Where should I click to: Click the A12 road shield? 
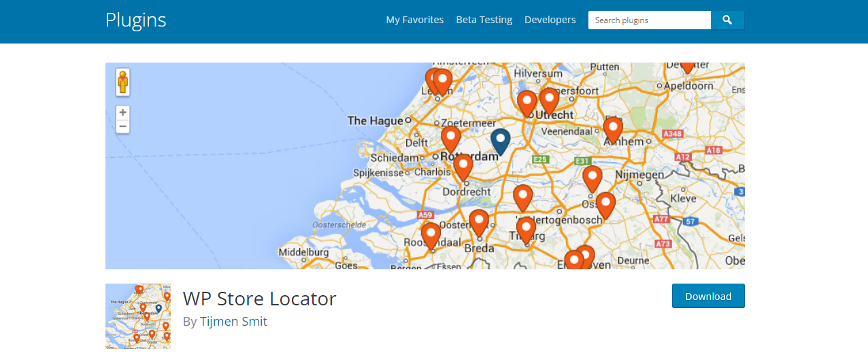683,157
